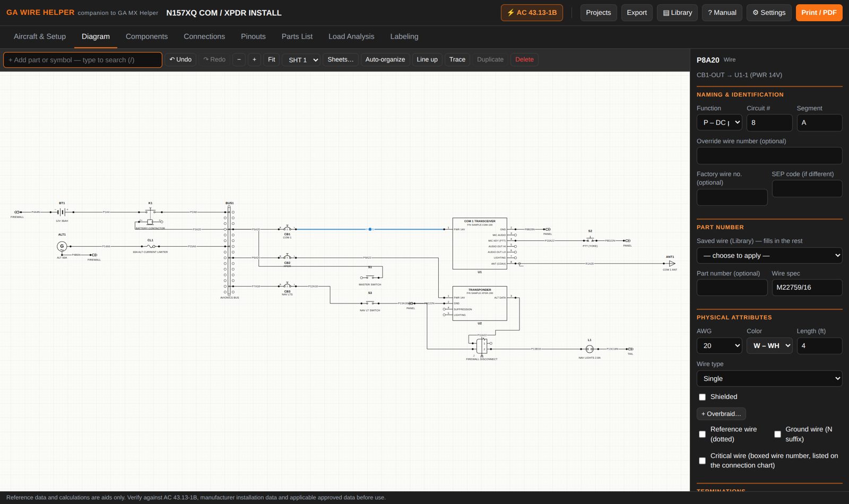The height and width of the screenshot is (504, 849).
Task: Click the Length (ft) field showing 4
Action: coord(819,346)
